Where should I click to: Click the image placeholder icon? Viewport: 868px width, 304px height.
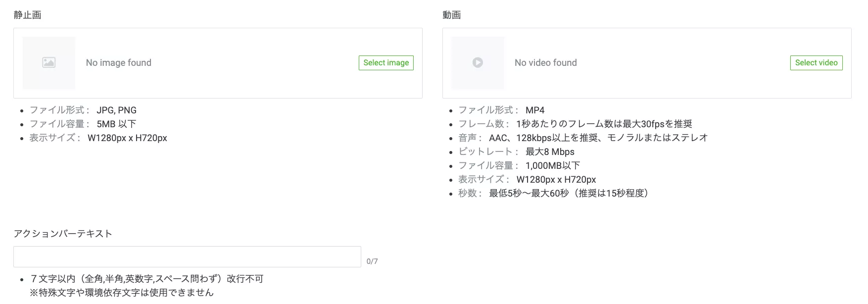49,63
